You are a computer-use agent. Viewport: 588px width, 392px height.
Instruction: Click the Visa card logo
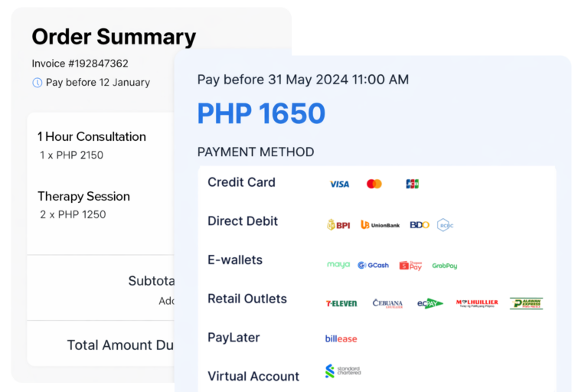point(339,184)
